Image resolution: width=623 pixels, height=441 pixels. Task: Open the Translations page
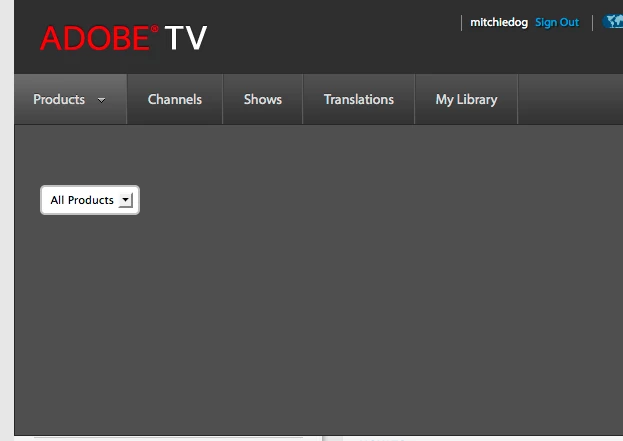(x=359, y=99)
